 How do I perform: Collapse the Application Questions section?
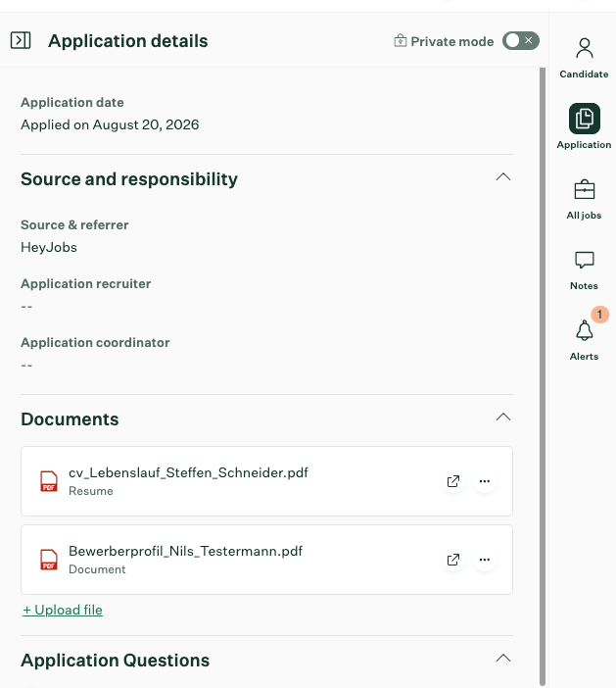503,659
